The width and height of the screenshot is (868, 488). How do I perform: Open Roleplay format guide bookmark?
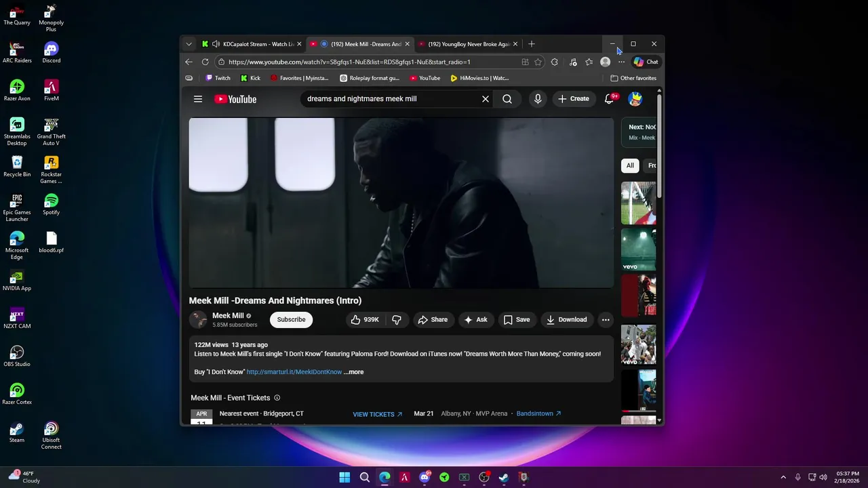pyautogui.click(x=370, y=78)
